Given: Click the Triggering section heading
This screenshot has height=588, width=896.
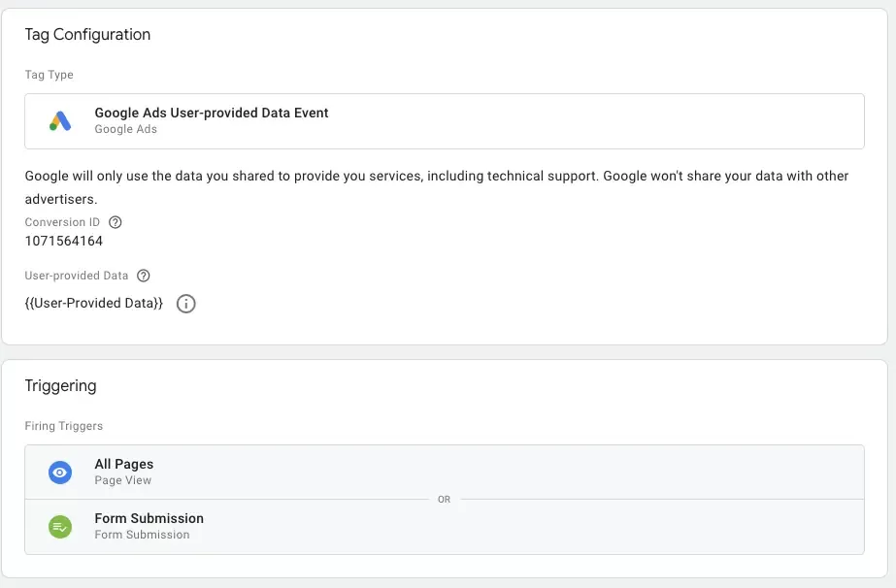Looking at the screenshot, I should pos(60,386).
